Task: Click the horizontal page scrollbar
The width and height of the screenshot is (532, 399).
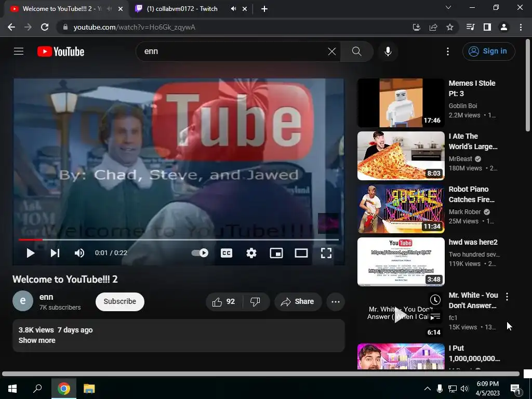Action: 261,374
